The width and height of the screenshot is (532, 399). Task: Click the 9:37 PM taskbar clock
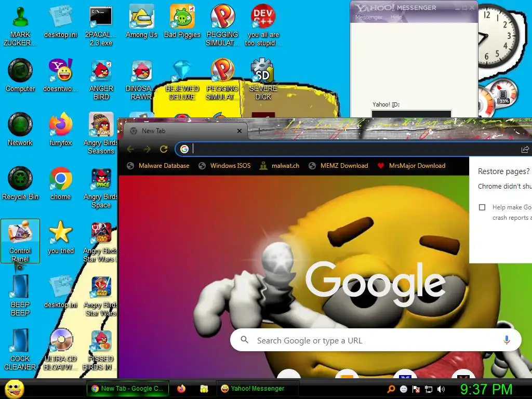486,389
